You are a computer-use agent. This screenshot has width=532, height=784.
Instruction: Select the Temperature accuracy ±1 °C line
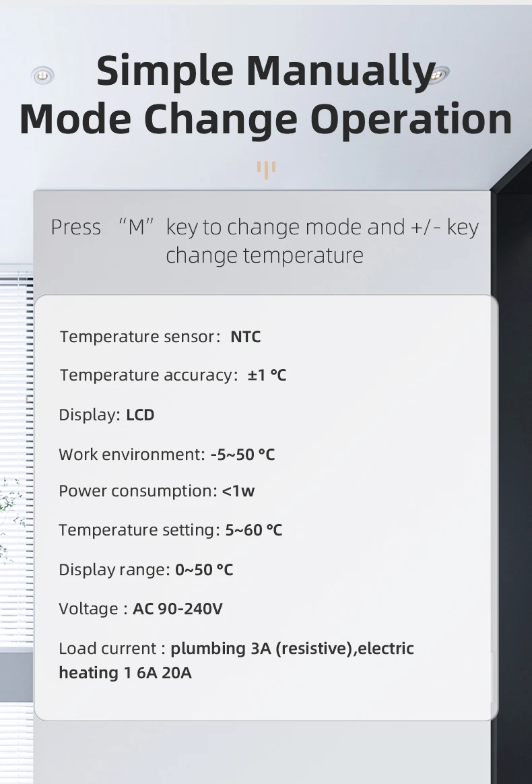[x=172, y=375]
